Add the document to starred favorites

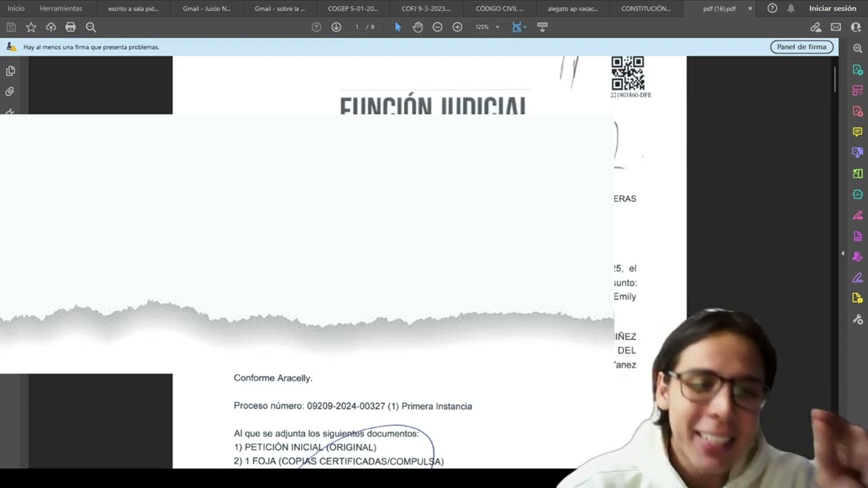point(31,27)
